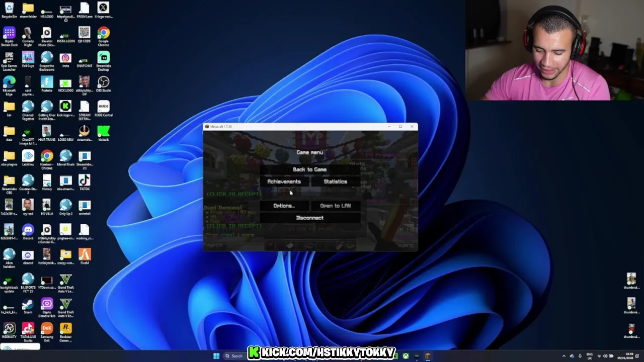Select the obs-plugins folder on desktop
644x362 pixels.
pos(9,158)
